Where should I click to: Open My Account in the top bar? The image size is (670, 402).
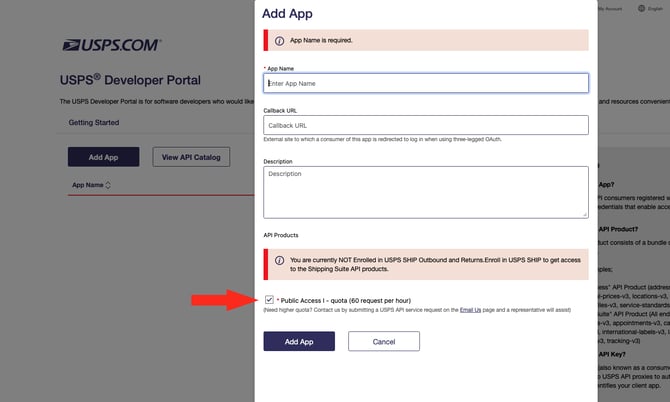[x=608, y=8]
